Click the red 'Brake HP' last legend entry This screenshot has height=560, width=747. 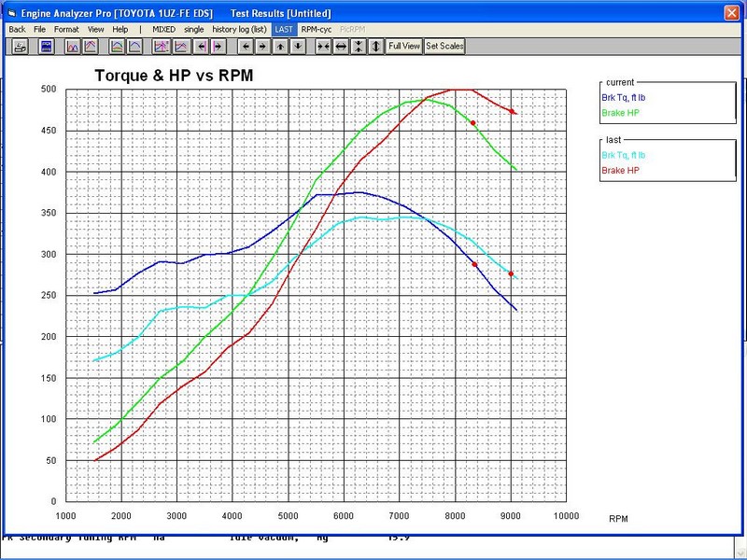[x=620, y=171]
